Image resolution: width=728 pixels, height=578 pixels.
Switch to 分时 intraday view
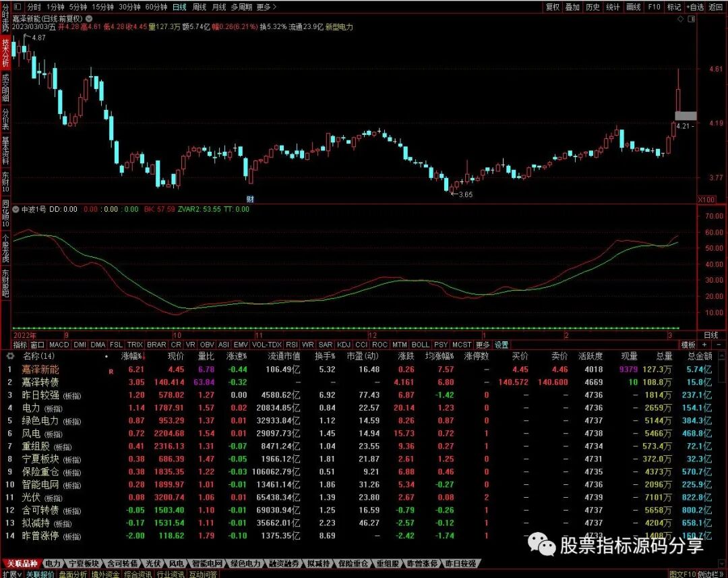tap(34, 7)
